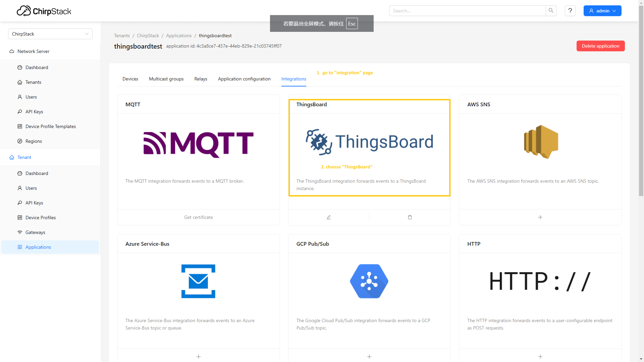This screenshot has height=362, width=644.
Task: Open the ChirpStack tenant selector dropdown
Action: [50, 34]
